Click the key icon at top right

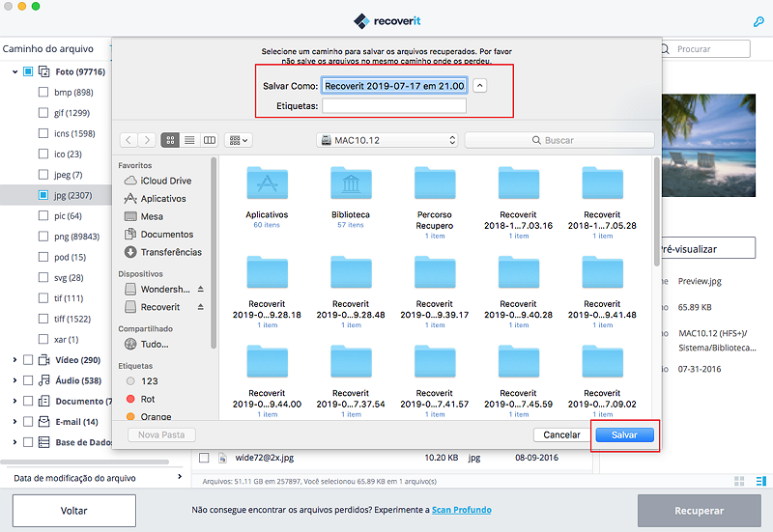pos(759,21)
